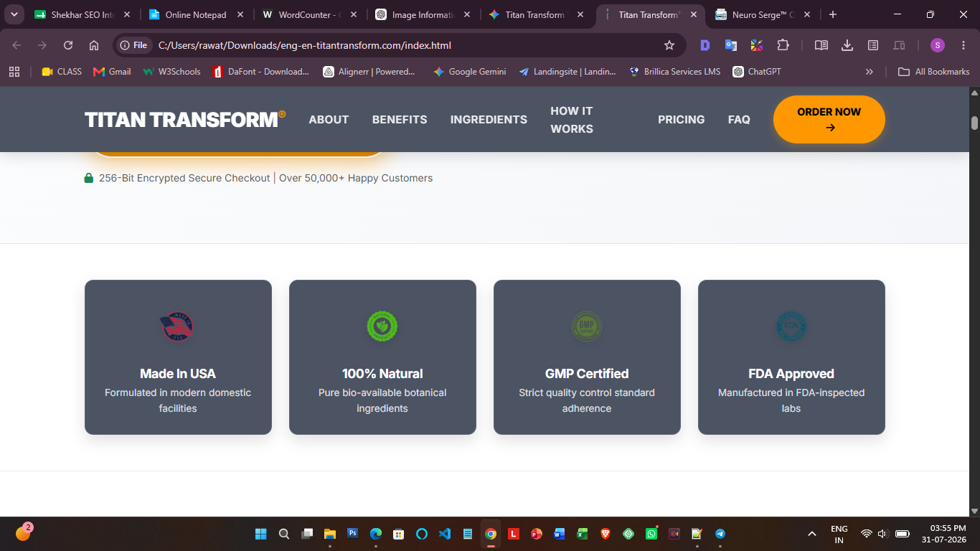Open reading mode from the toolbar
The image size is (980, 551).
coord(821,45)
